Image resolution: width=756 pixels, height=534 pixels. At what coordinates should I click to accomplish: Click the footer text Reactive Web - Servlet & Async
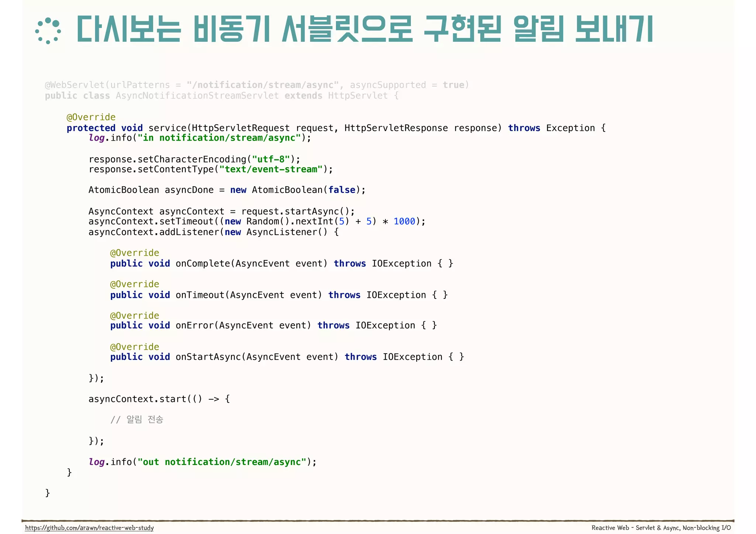tap(661, 528)
